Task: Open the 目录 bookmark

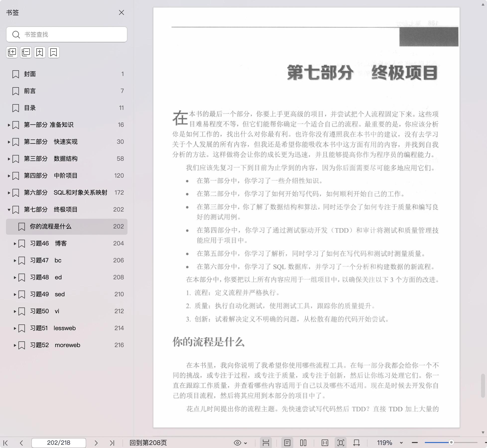Action: (67, 108)
